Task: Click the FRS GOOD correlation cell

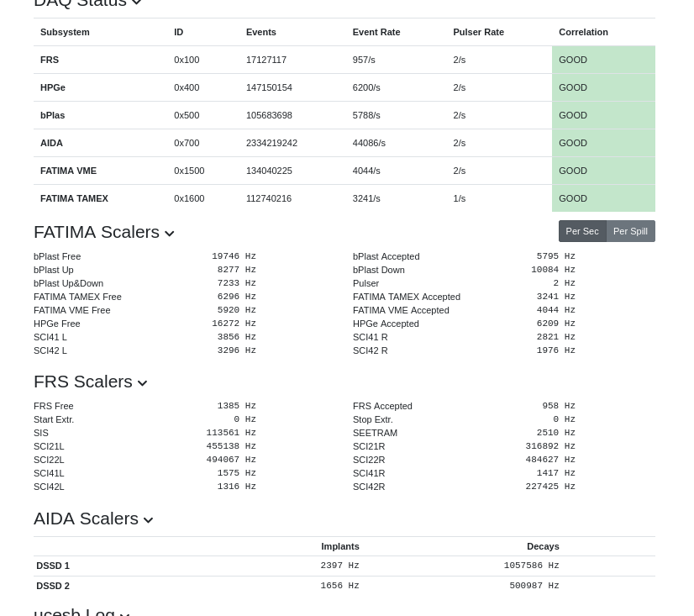Action: pos(603,60)
